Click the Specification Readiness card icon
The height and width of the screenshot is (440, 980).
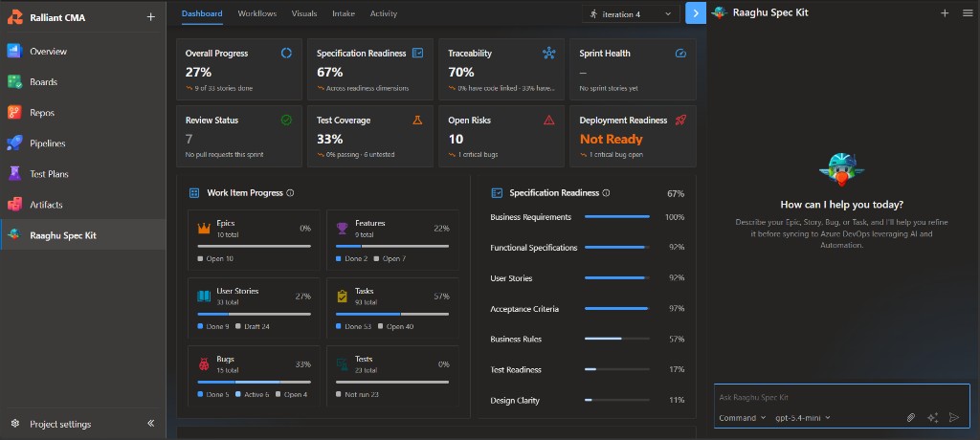pos(418,54)
